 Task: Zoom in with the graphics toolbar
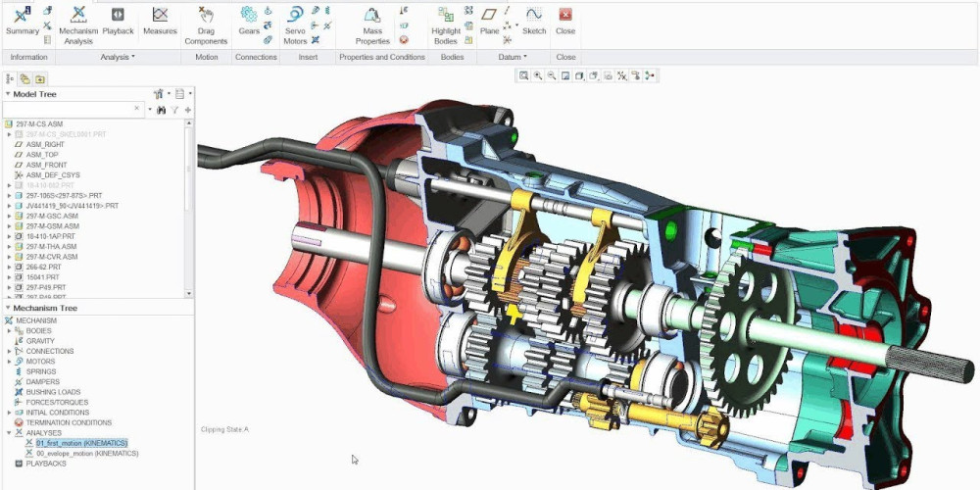537,75
